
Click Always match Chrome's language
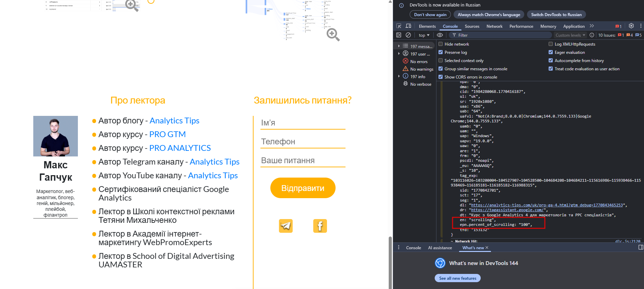click(489, 15)
